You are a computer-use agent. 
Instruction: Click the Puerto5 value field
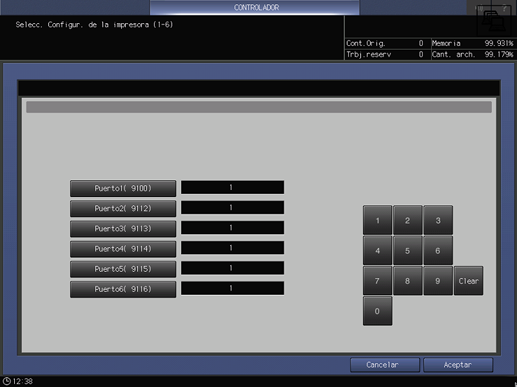coord(232,268)
